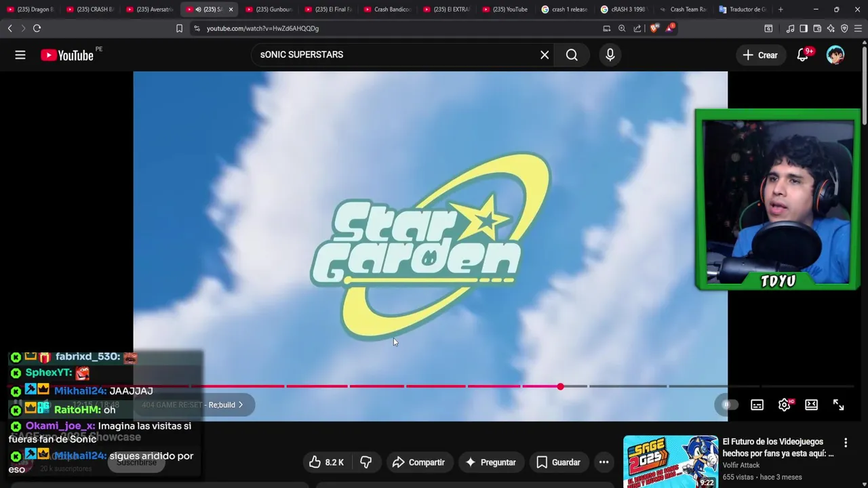This screenshot has width=868, height=488.
Task: Switch to the El Final Fa tab
Action: coord(329,9)
